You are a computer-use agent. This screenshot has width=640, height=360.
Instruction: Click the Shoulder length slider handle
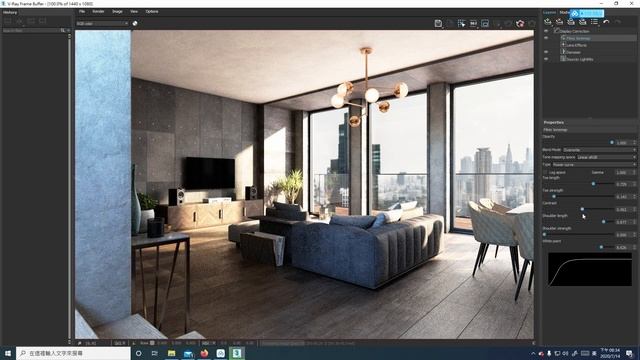tap(603, 222)
